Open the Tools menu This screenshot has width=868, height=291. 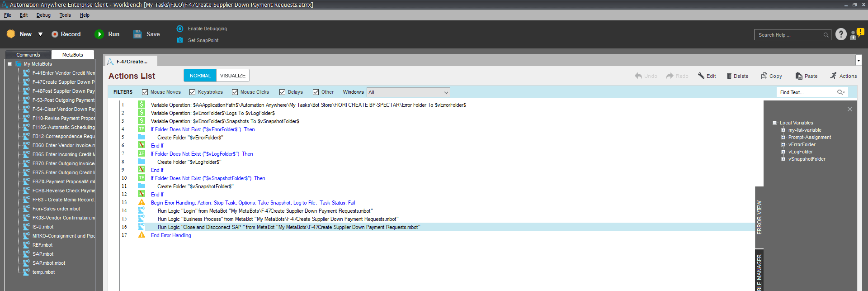point(65,15)
